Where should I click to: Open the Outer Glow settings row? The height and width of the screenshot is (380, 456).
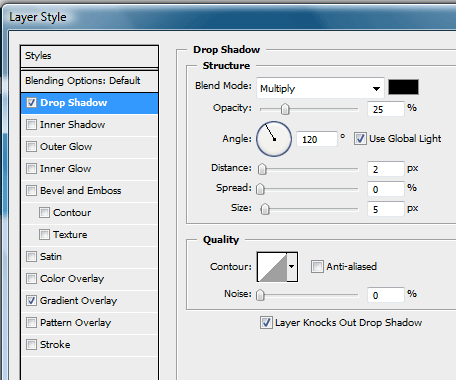[x=89, y=147]
